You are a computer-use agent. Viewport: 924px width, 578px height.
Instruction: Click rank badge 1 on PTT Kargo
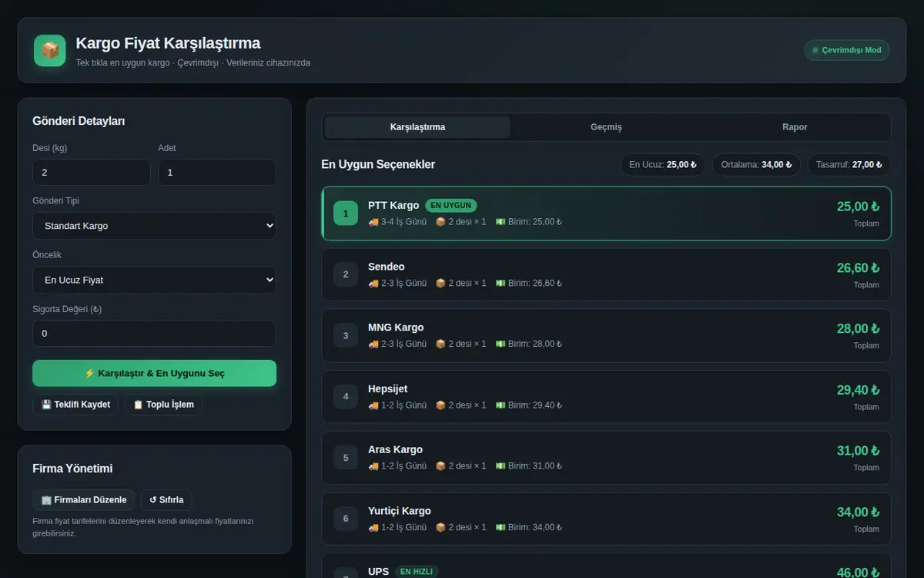(x=346, y=213)
